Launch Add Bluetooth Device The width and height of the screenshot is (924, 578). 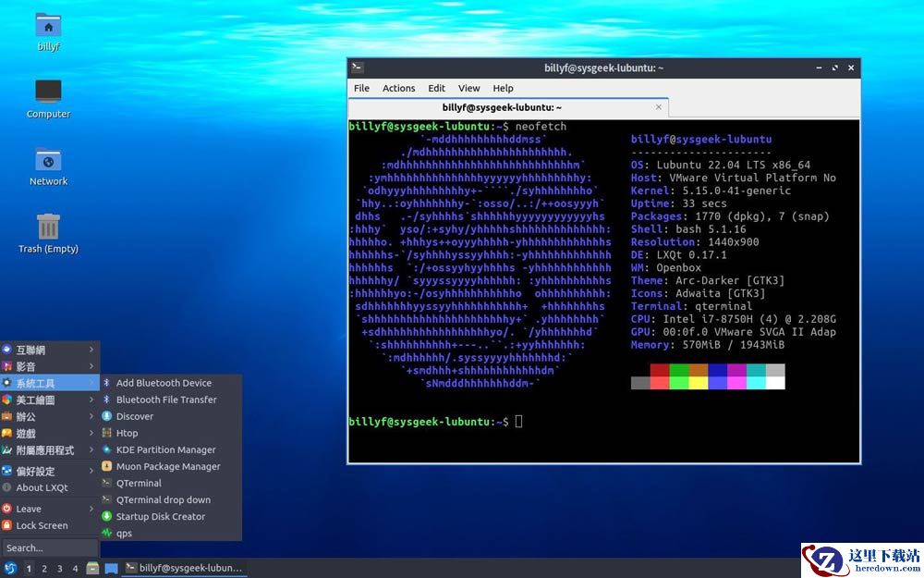(x=171, y=383)
